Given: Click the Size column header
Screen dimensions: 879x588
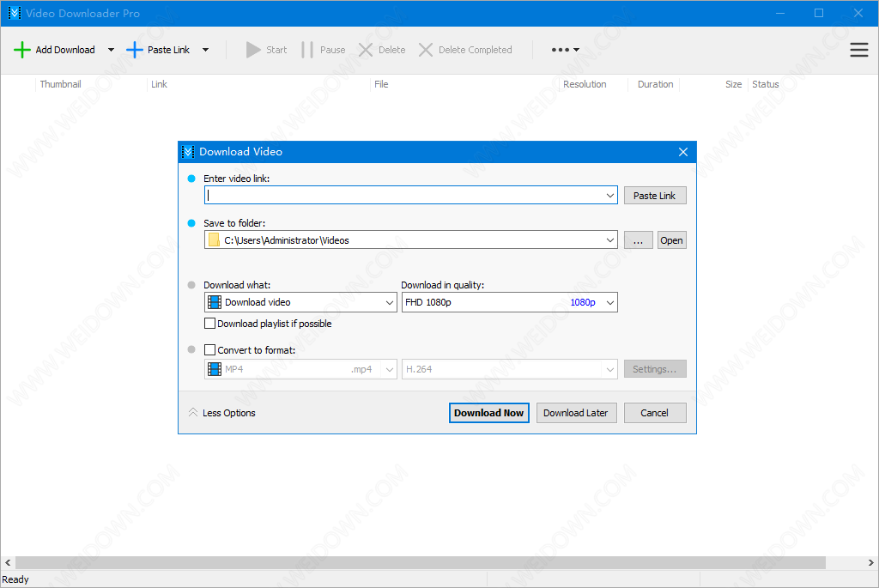Looking at the screenshot, I should point(733,84).
